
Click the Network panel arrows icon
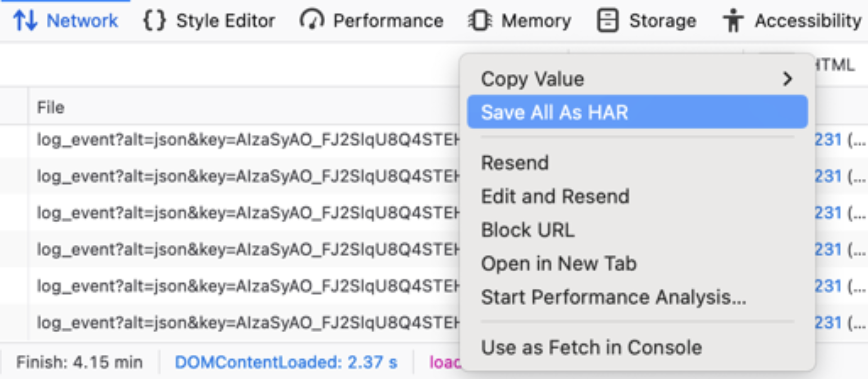24,21
